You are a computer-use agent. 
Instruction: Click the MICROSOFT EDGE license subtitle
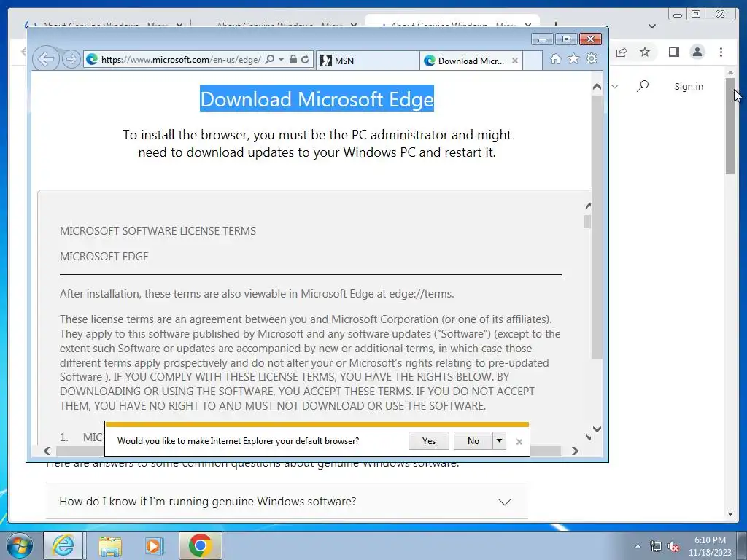104,257
